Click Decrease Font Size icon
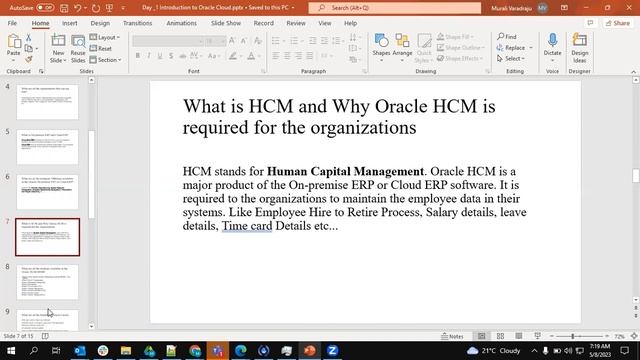640x360 pixels. pos(244,40)
